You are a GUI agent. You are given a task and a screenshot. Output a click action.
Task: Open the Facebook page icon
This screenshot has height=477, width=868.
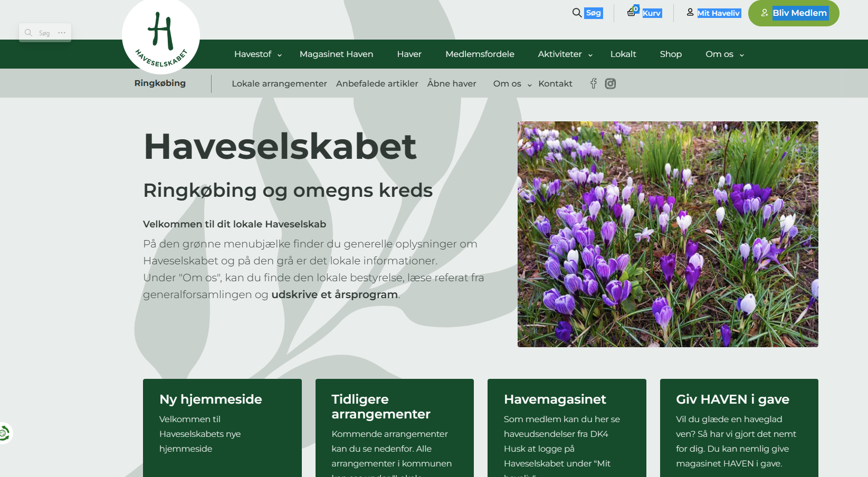pos(594,83)
